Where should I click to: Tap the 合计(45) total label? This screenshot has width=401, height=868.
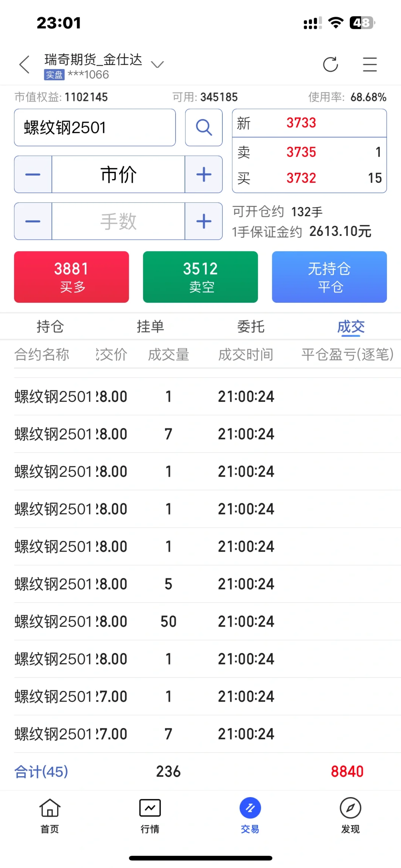coord(41,771)
